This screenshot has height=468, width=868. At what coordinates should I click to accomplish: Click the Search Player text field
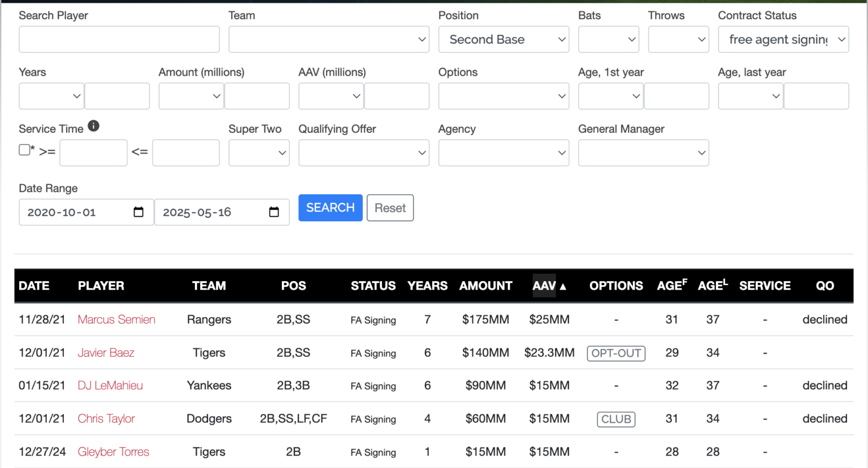tap(119, 40)
